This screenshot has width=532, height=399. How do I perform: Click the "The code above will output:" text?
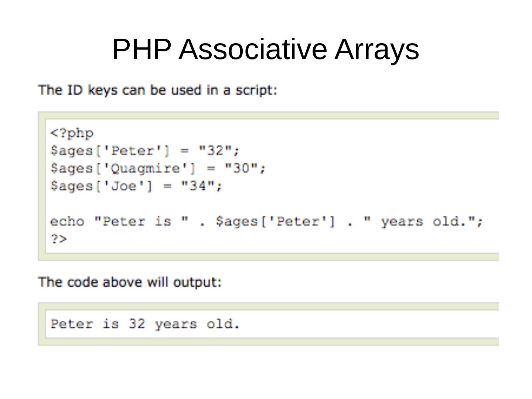click(x=130, y=282)
